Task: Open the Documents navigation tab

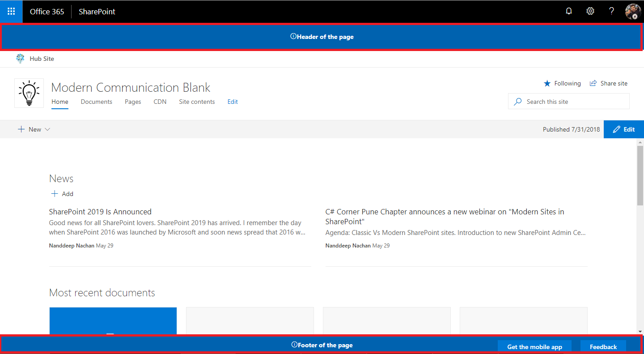Action: click(x=96, y=102)
